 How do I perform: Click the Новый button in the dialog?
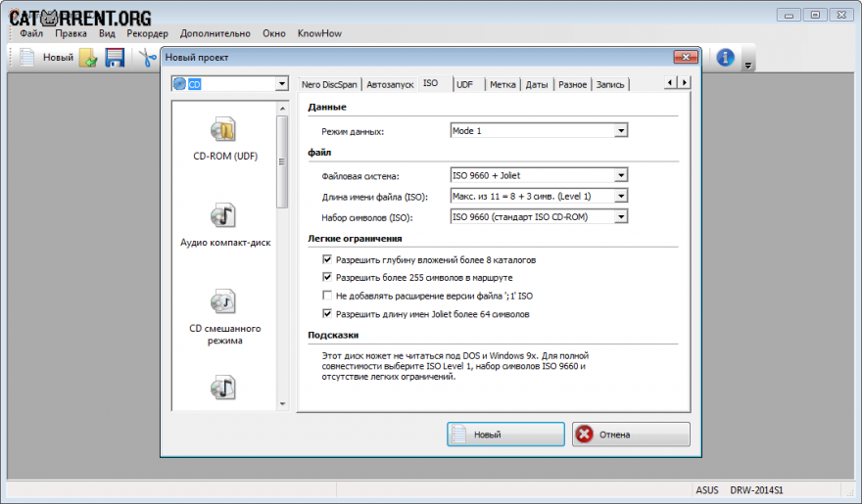pos(505,435)
